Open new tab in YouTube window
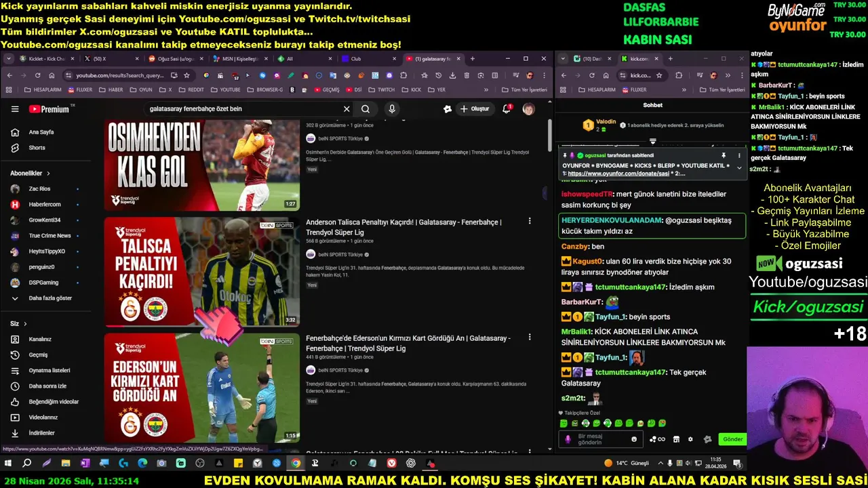Screen dimensions: 868x488 point(473,59)
